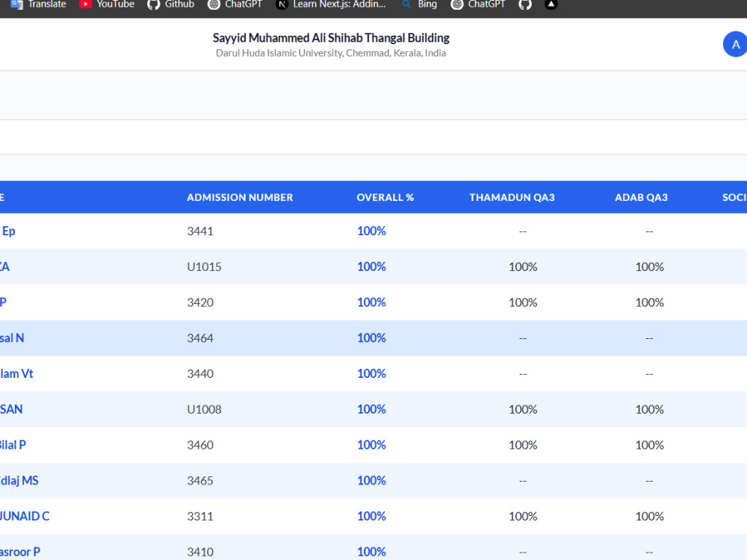Screen dimensions: 747x560
Task: Click Thamadun QA3 100% in row U1008
Action: pos(523,409)
